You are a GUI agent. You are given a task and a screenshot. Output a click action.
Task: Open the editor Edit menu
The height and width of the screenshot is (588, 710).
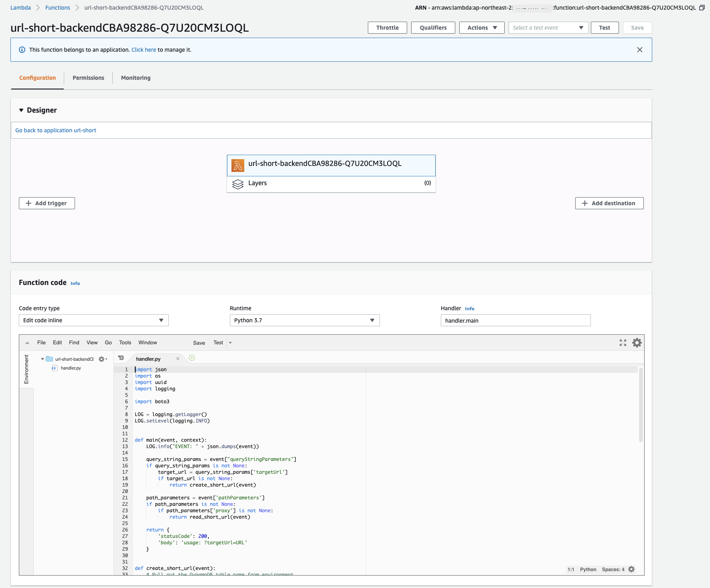coord(57,343)
